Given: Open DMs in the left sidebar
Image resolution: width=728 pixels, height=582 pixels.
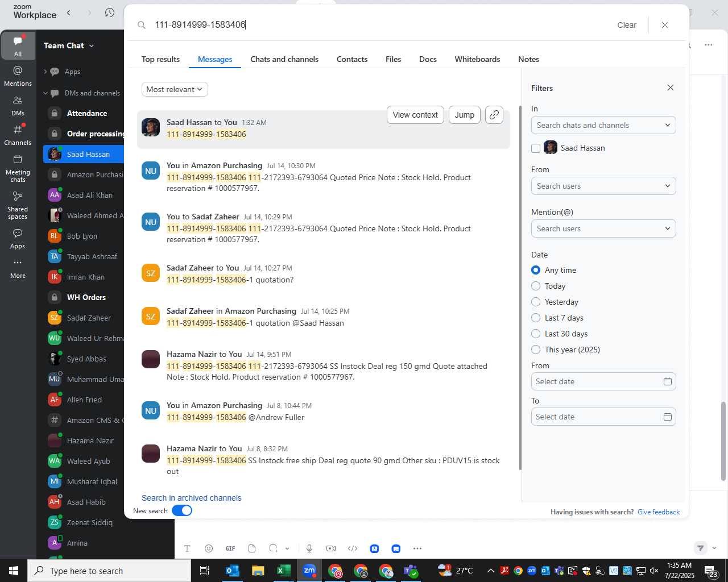Looking at the screenshot, I should [x=18, y=105].
